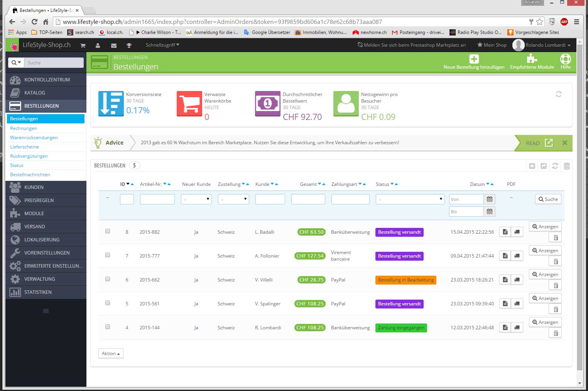Open the search type dropdown in sidebar
The image size is (588, 391).
[x=16, y=62]
